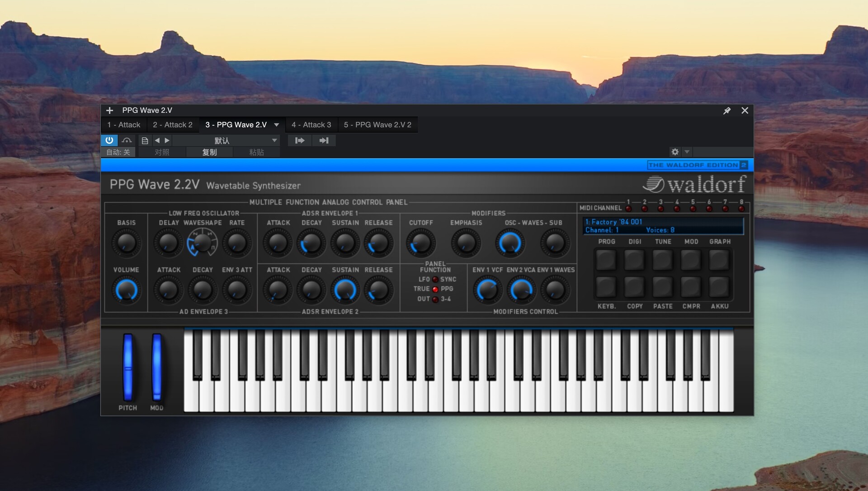Click the TUNE pad button
The width and height of the screenshot is (868, 491).
(x=663, y=260)
